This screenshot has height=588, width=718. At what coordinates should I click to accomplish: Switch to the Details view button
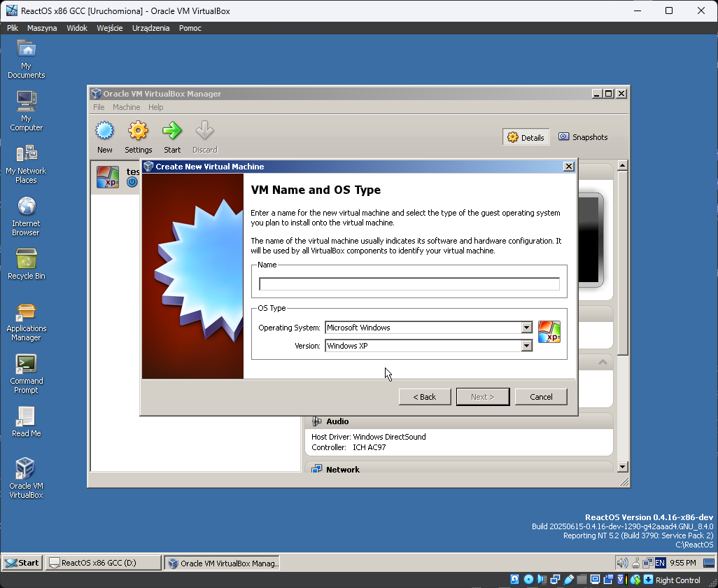pos(526,137)
